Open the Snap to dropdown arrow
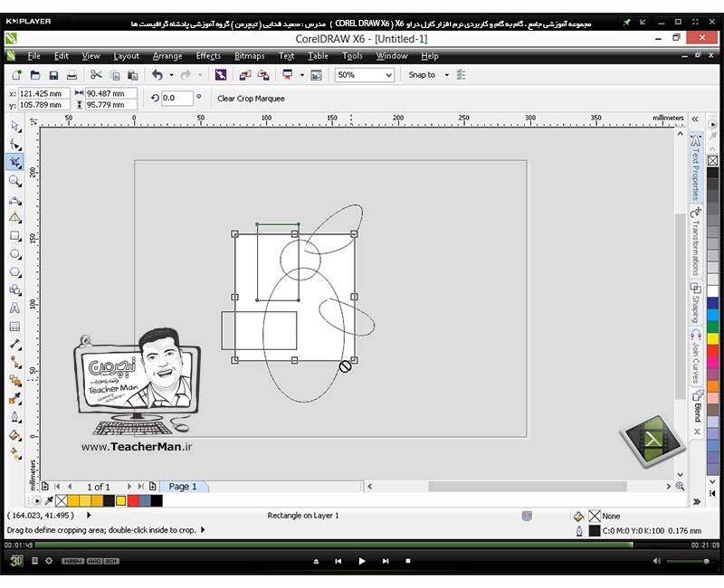 click(x=446, y=75)
